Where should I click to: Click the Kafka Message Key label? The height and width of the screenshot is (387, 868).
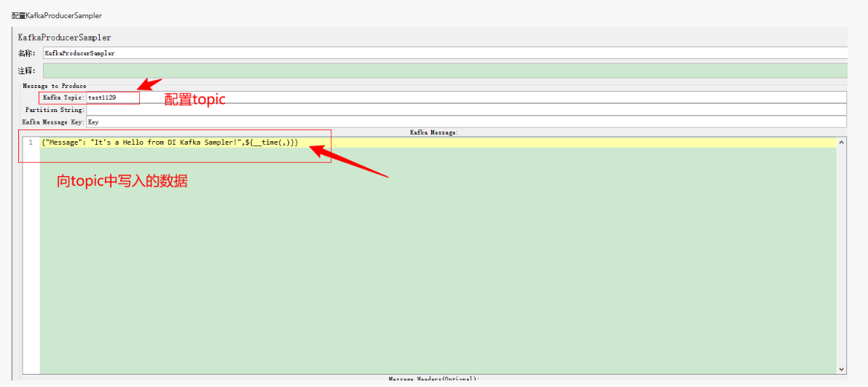click(53, 121)
